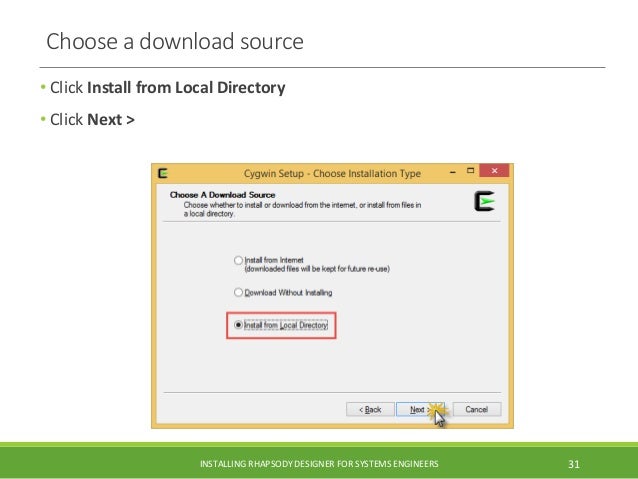Click the footer 'Installing Rhapsody Designer' text
The image size is (638, 479).
(x=319, y=464)
